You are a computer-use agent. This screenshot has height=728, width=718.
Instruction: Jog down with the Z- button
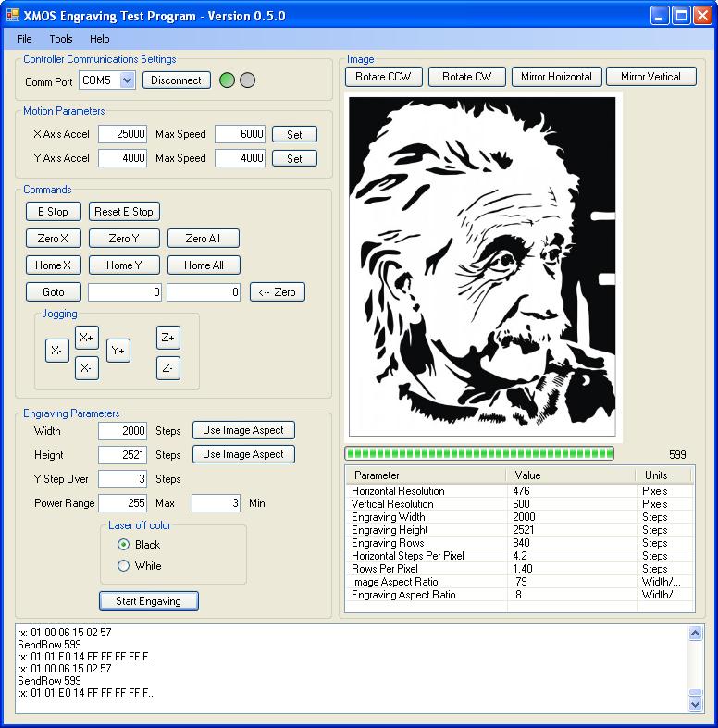(x=168, y=368)
